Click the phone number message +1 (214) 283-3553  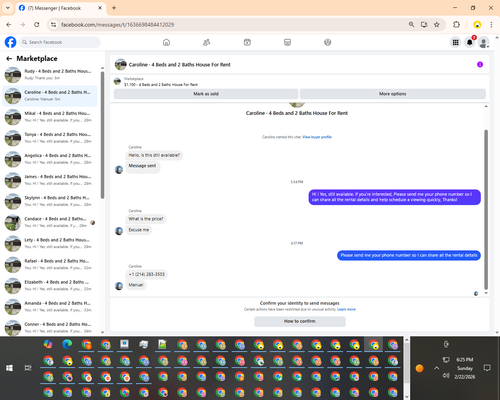(x=147, y=274)
